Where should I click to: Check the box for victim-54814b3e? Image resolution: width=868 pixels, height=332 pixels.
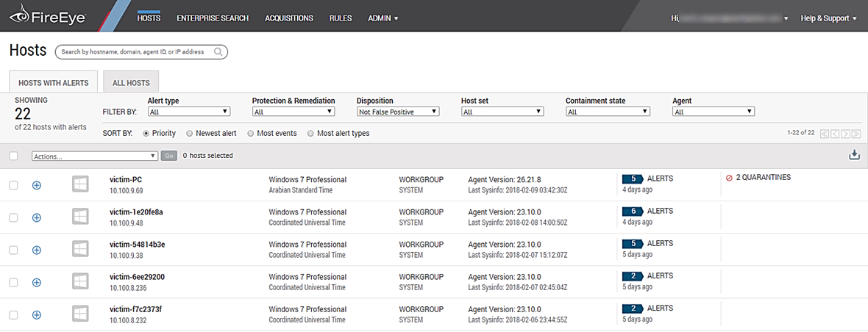pos(13,250)
